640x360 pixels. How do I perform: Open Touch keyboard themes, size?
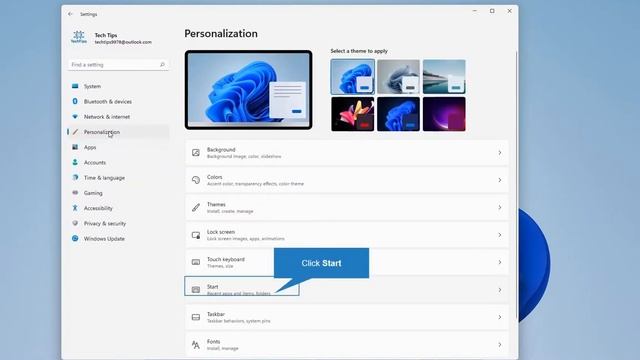(347, 262)
